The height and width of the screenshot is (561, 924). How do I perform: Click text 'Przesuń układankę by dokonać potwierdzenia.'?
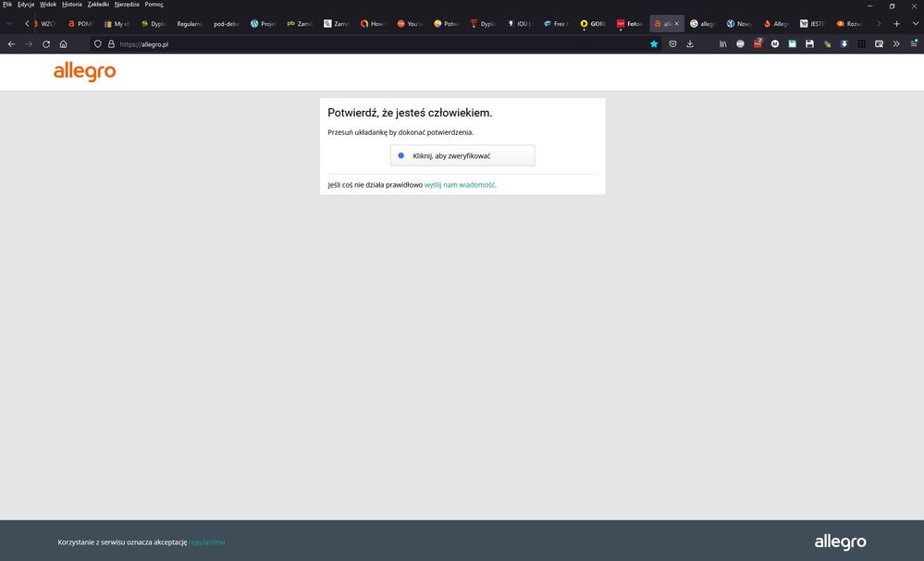(x=400, y=132)
